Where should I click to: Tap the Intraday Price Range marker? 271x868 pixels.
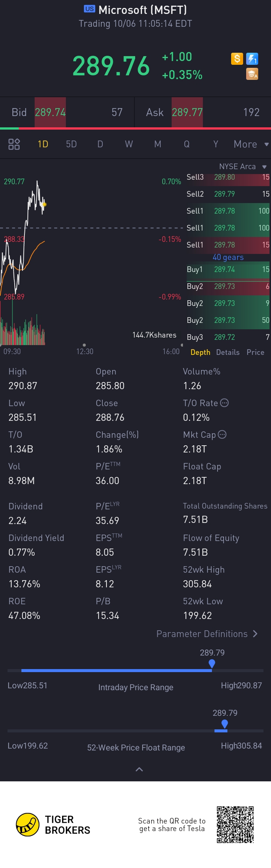[x=212, y=664]
